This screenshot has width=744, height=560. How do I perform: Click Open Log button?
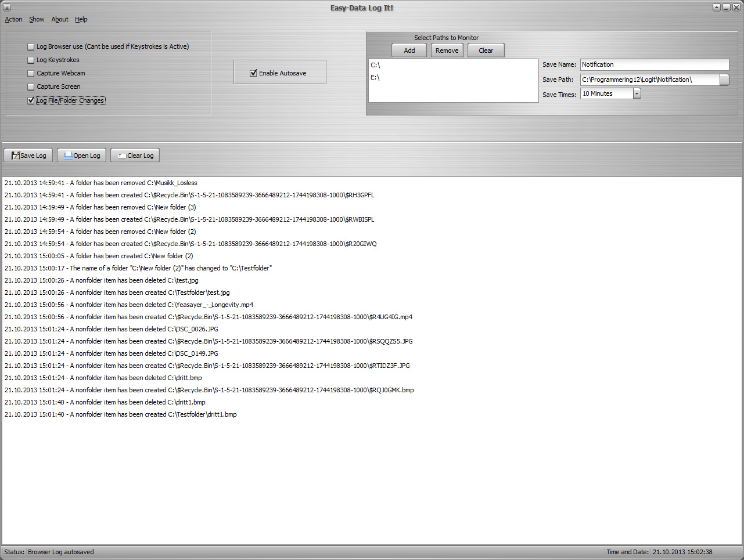tap(82, 156)
